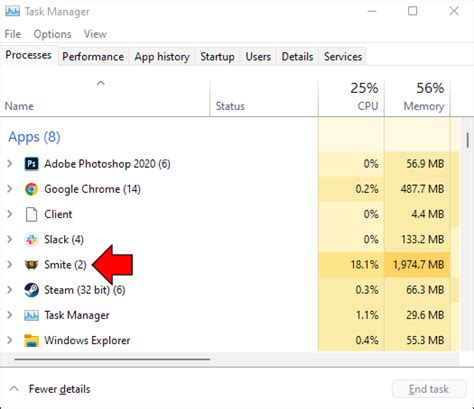Sort by the Memory column header

click(x=417, y=98)
